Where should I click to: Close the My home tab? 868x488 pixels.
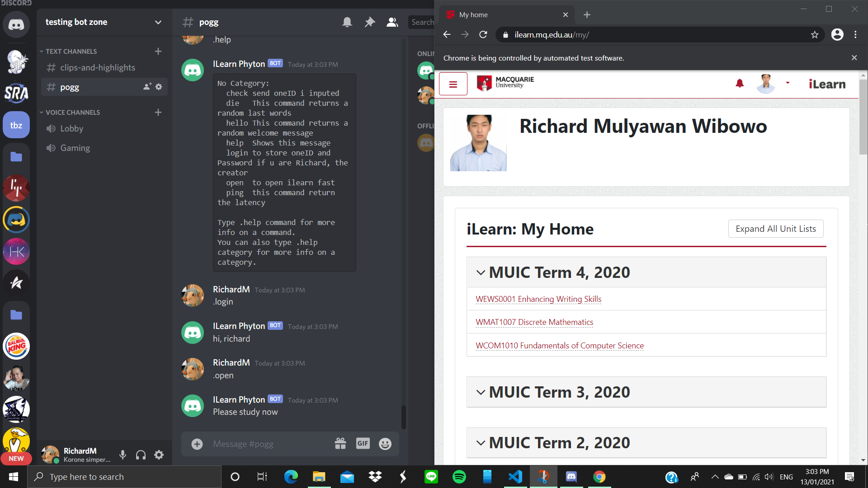[x=565, y=14]
